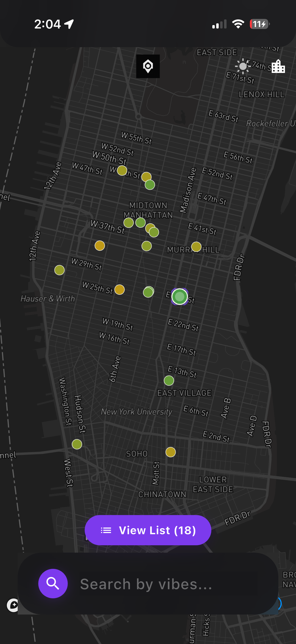Tap the olive marker near 12th Ave and W 29th St
296x644 pixels.
(x=59, y=270)
